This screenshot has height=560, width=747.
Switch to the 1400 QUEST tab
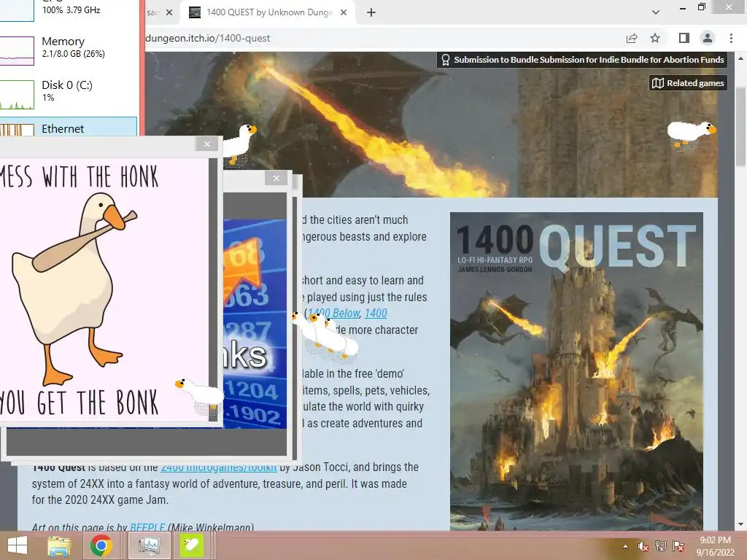pyautogui.click(x=268, y=12)
